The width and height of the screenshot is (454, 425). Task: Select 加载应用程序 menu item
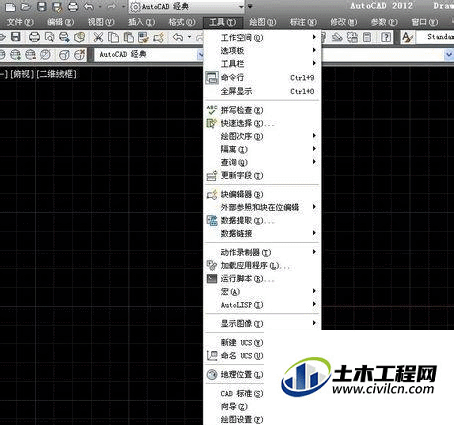tap(262, 265)
